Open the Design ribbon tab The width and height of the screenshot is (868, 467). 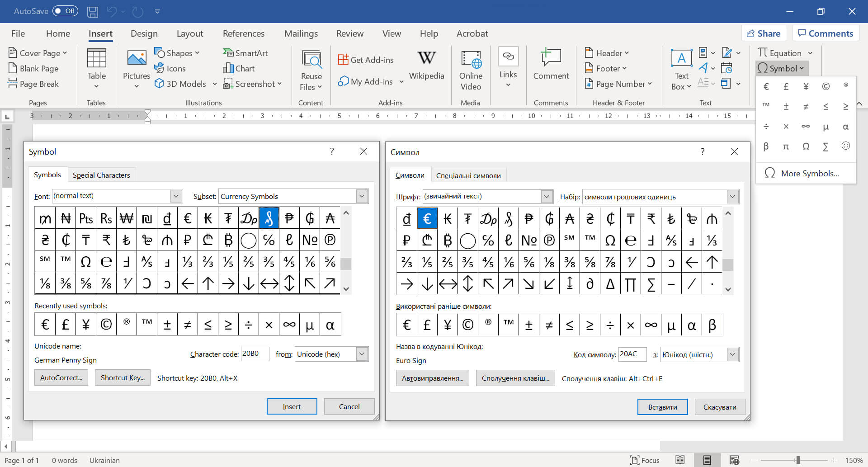coord(144,33)
